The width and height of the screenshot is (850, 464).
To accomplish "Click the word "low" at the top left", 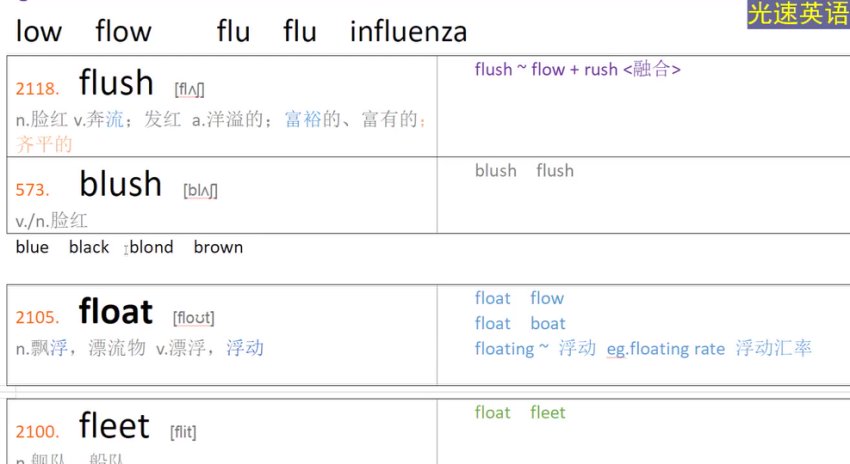I will point(38,32).
